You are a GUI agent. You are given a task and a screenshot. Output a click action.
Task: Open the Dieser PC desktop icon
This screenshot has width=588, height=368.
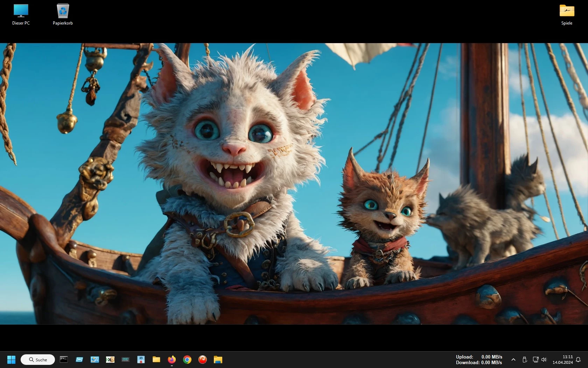pos(21,15)
